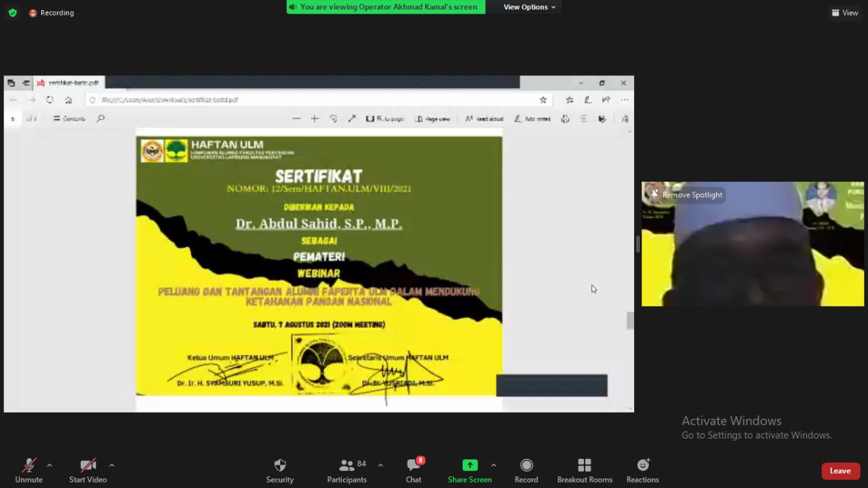This screenshot has width=868, height=488.
Task: Click the PDF print icon
Action: click(x=566, y=119)
